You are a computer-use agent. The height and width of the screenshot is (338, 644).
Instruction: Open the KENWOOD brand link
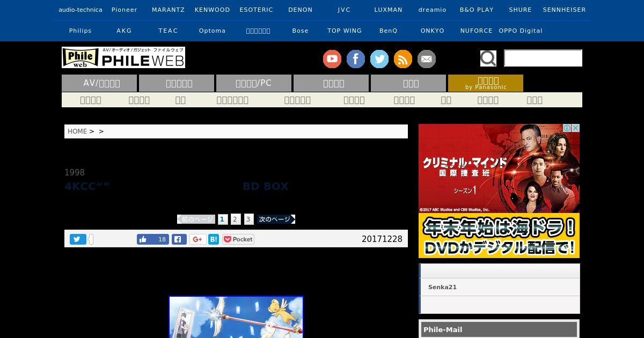[213, 10]
